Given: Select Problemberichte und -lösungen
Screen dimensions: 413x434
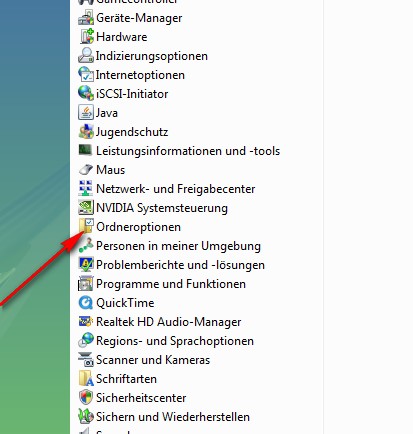Looking at the screenshot, I should tap(171, 265).
